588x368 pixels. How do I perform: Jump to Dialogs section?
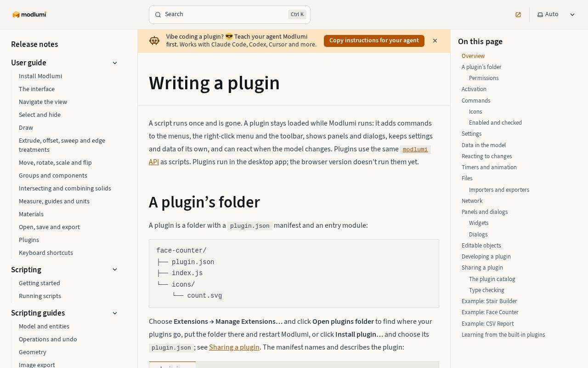(x=478, y=234)
